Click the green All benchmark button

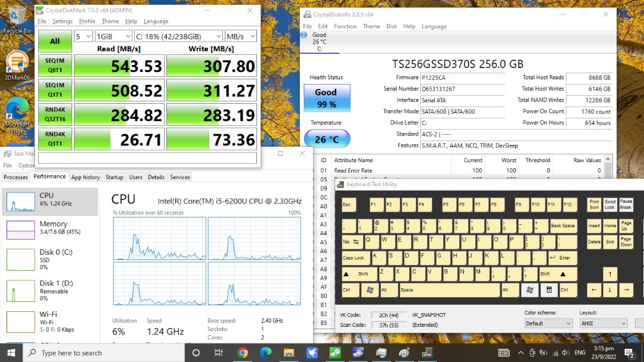55,41
